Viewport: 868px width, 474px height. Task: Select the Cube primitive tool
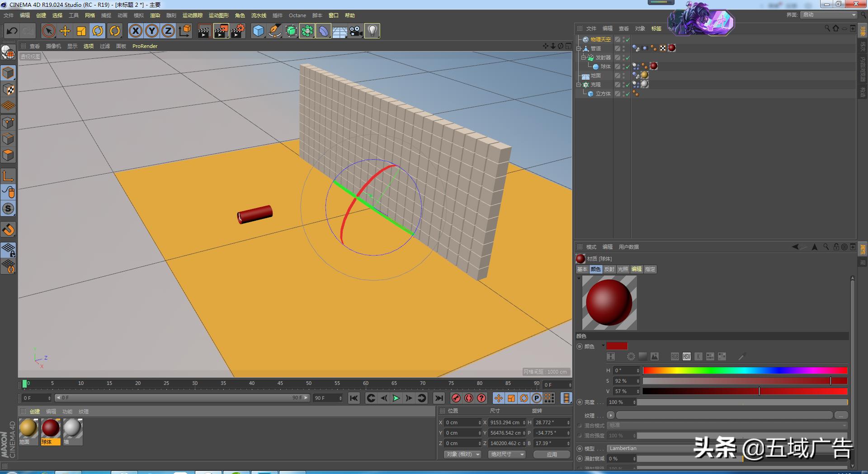pos(258,32)
